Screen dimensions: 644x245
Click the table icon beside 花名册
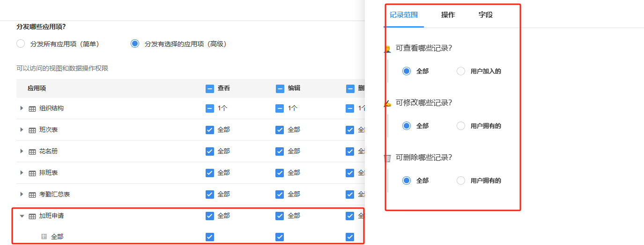32,151
